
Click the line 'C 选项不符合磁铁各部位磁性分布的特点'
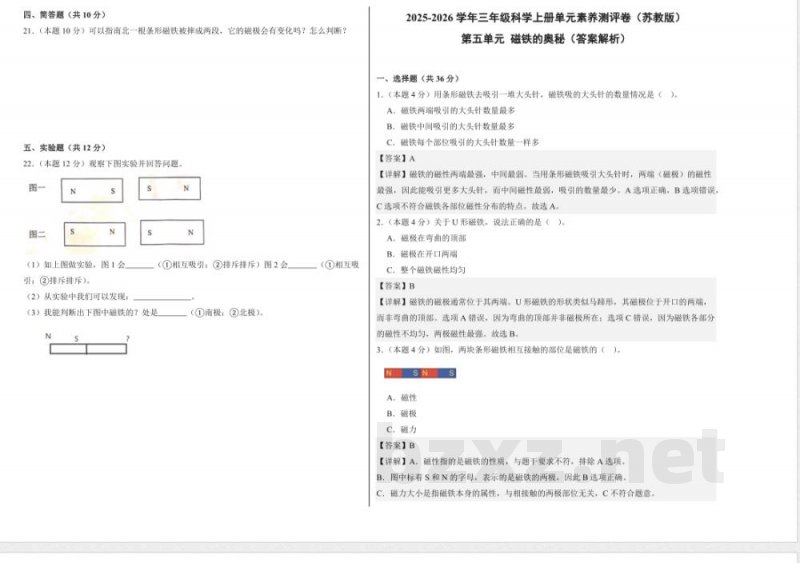468,206
